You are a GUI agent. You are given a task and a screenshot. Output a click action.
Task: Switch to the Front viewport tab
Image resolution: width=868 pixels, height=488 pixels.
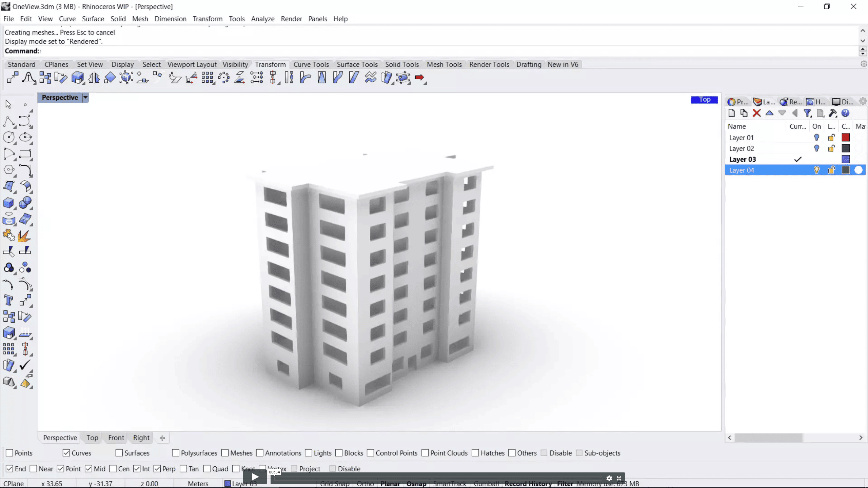click(x=116, y=438)
